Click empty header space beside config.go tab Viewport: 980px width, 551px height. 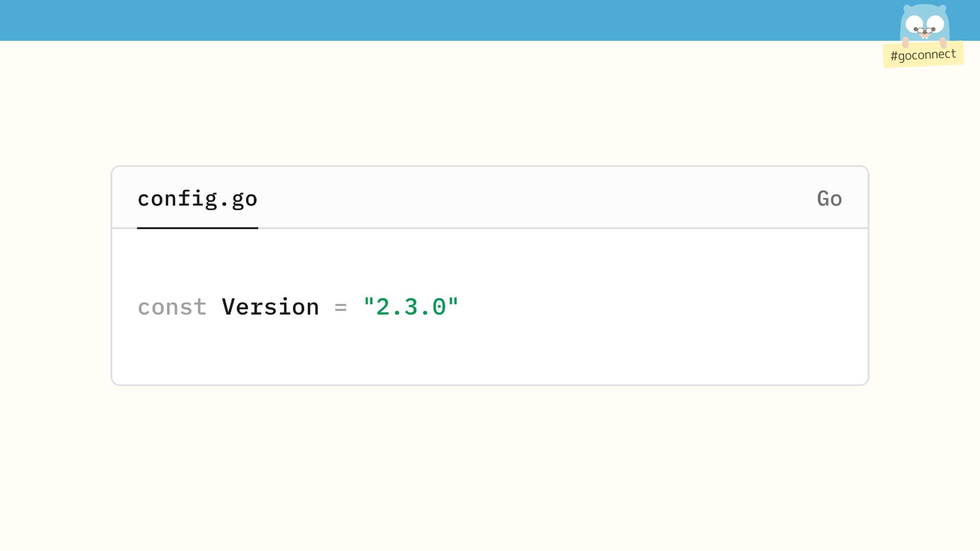coord(510,198)
